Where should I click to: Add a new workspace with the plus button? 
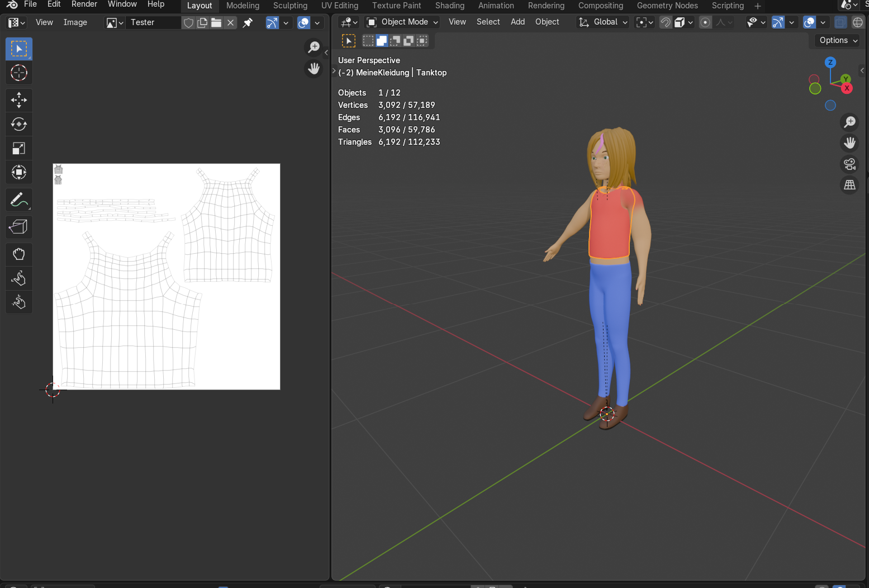click(757, 6)
